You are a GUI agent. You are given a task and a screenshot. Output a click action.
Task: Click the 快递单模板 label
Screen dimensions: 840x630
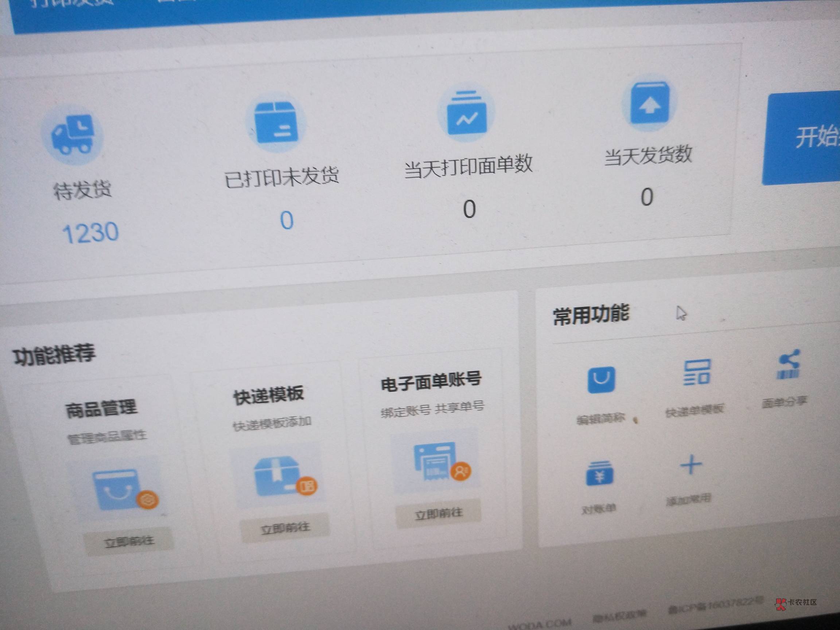pos(695,411)
